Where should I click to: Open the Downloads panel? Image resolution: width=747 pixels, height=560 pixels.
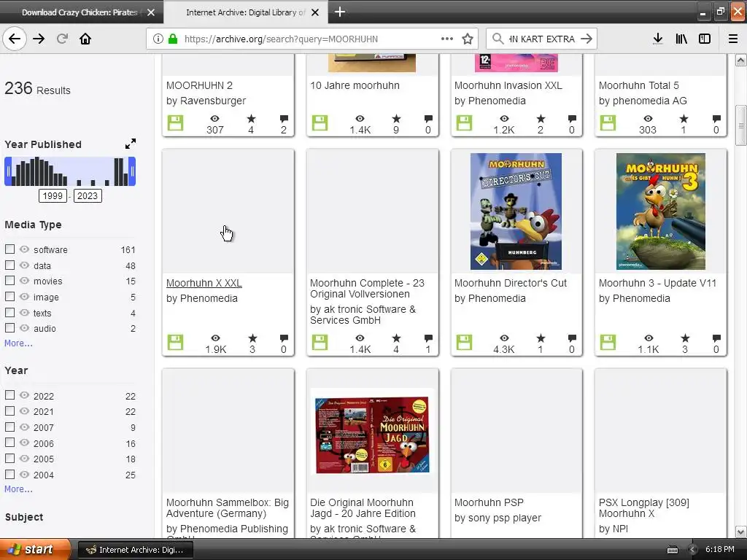(657, 39)
